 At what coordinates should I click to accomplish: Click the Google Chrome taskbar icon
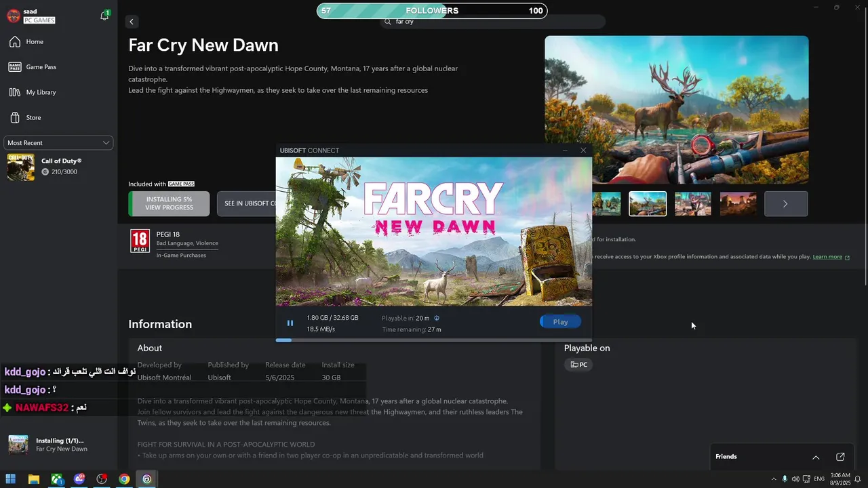[124, 479]
